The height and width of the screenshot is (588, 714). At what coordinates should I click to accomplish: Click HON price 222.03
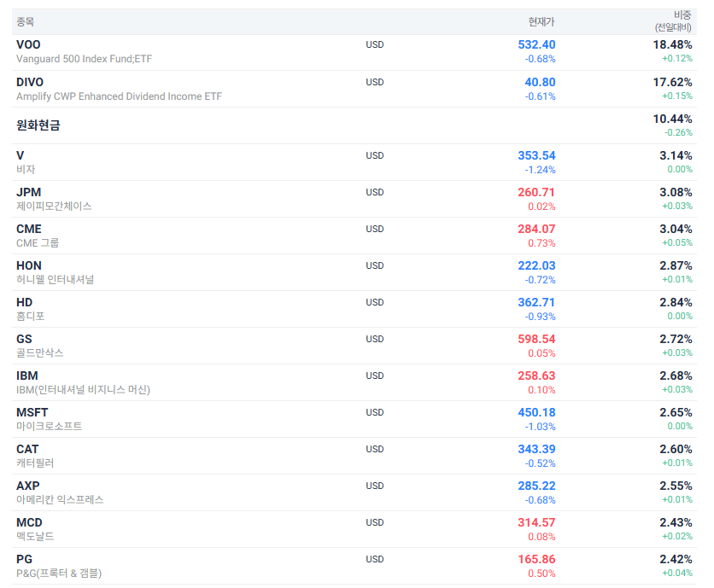[x=536, y=265]
